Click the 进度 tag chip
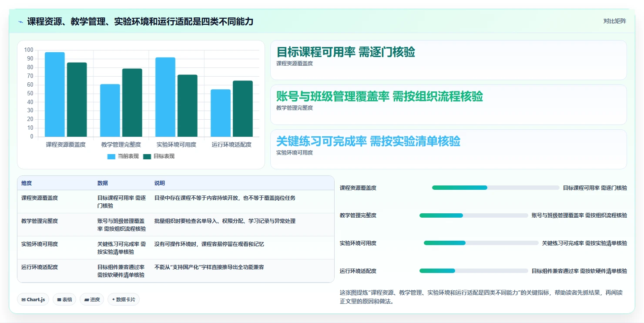644x323 pixels. tap(92, 299)
